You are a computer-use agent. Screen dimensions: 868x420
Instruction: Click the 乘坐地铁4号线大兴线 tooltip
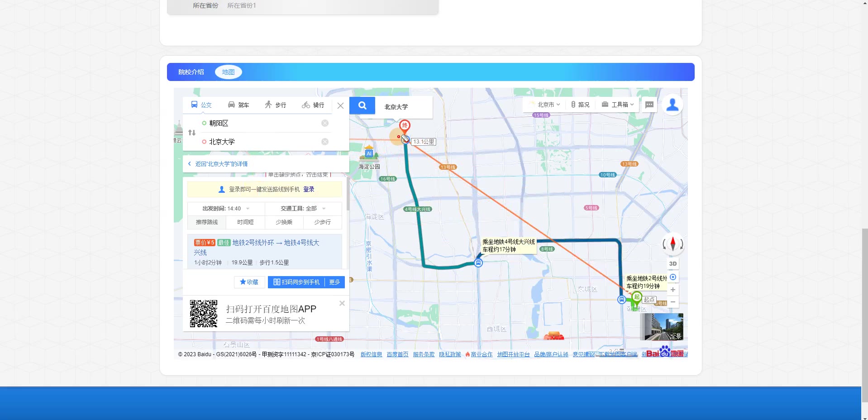tap(509, 245)
